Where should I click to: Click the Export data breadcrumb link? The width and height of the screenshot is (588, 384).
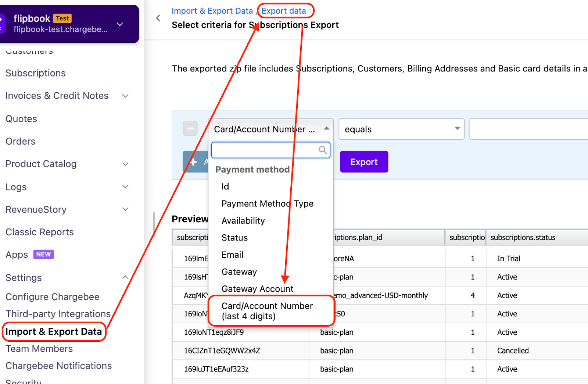click(284, 11)
